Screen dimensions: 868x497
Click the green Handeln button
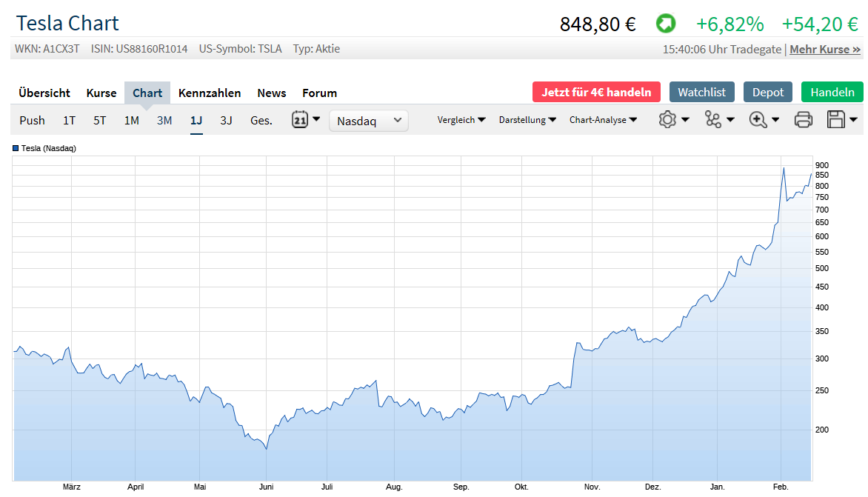[832, 92]
